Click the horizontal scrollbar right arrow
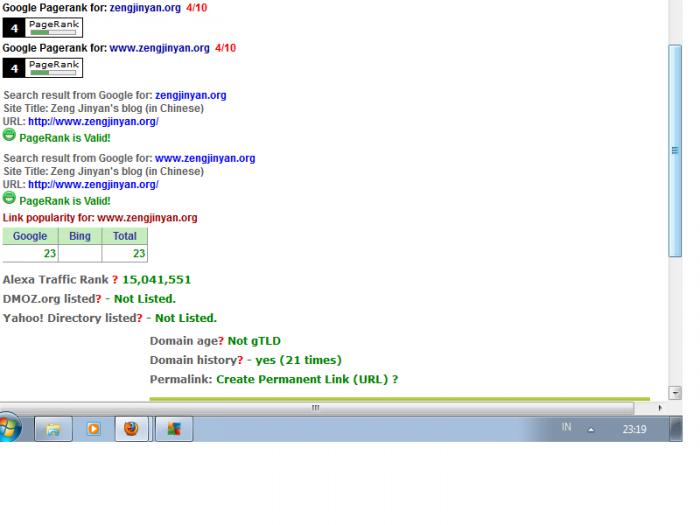Screen dimensions: 700x525 click(660, 408)
